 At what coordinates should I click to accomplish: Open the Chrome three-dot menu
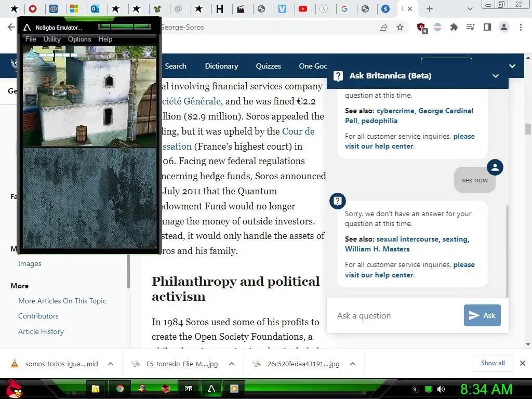521,27
